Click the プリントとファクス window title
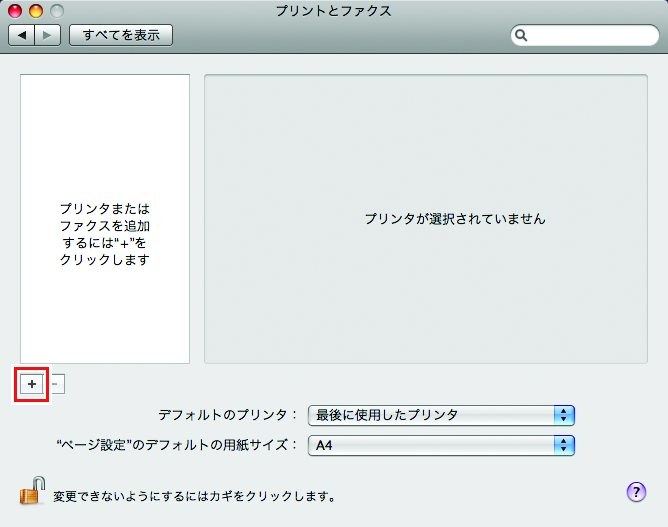668x527 pixels. 333,11
